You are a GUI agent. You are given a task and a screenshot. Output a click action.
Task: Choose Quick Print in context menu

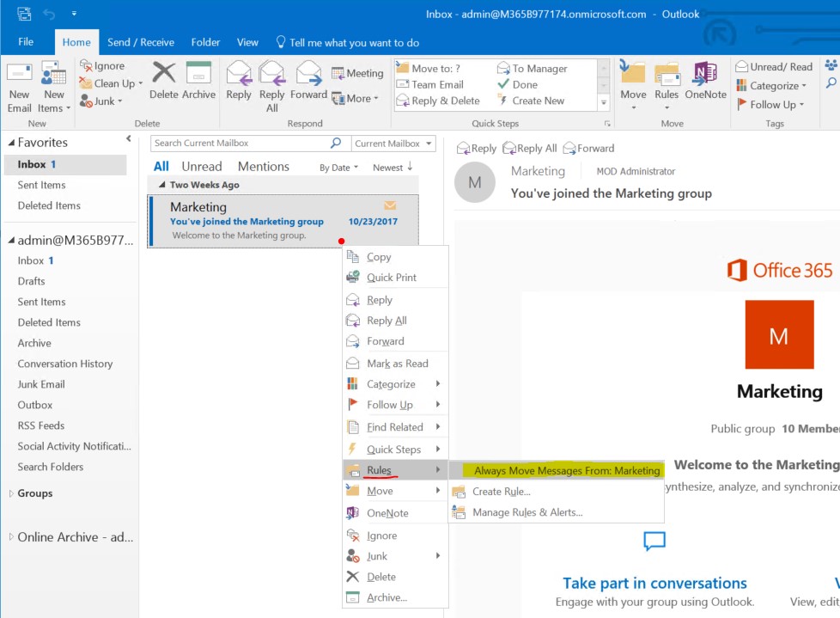pyautogui.click(x=392, y=277)
